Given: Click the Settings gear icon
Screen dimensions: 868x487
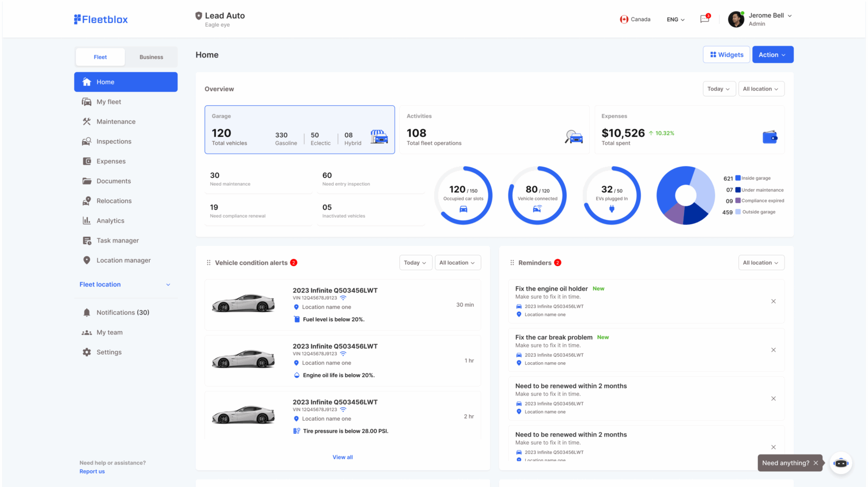Looking at the screenshot, I should (x=87, y=352).
